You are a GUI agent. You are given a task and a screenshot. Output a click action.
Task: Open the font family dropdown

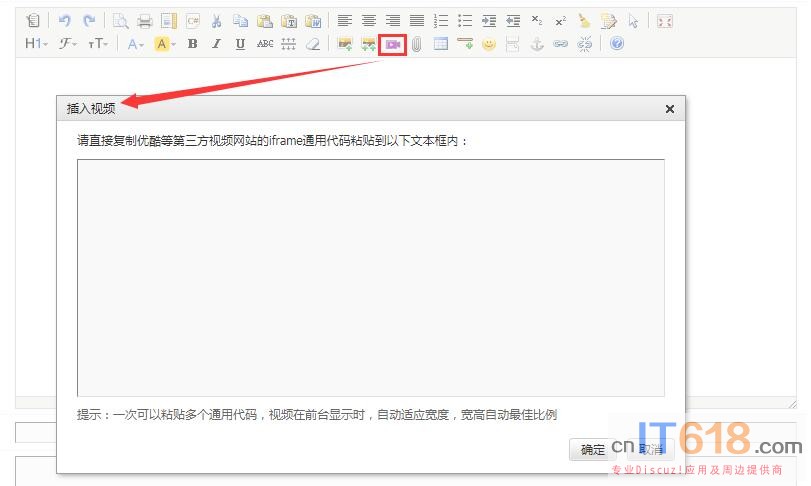[68, 44]
